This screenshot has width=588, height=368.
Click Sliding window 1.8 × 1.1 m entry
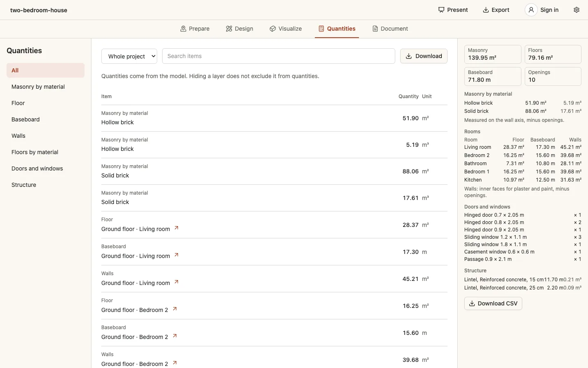pyautogui.click(x=523, y=245)
